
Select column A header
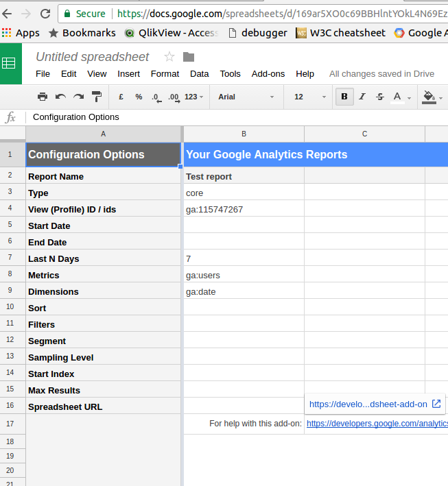click(x=104, y=134)
